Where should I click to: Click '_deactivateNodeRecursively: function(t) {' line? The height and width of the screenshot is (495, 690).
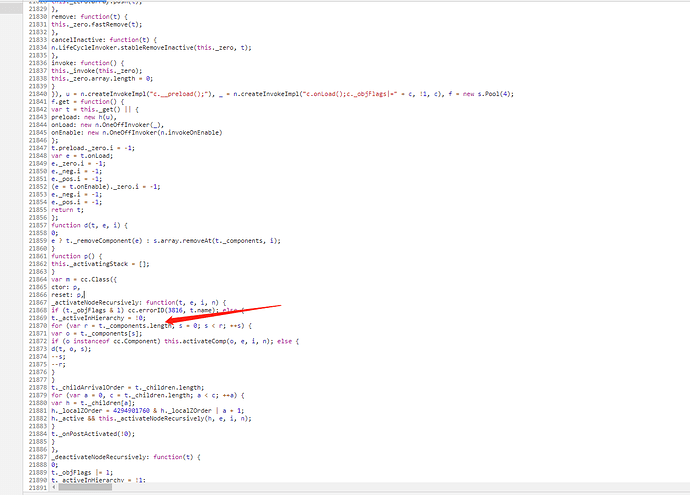point(125,457)
